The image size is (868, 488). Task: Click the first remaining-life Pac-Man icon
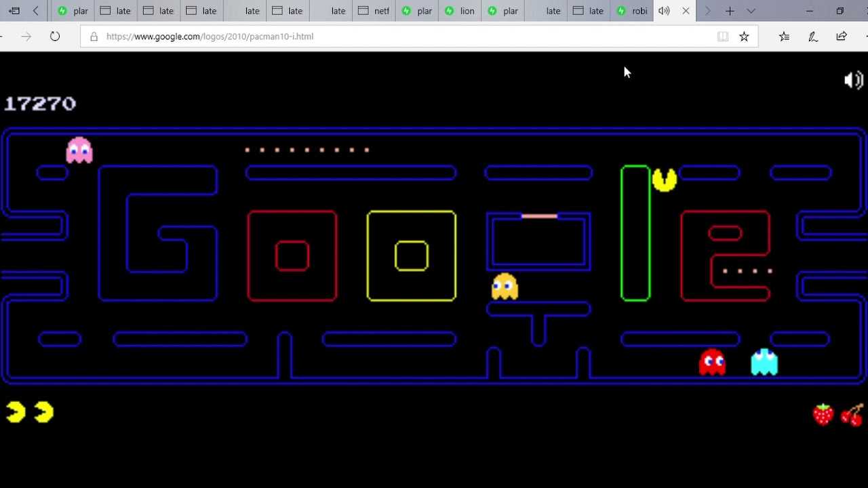16,412
